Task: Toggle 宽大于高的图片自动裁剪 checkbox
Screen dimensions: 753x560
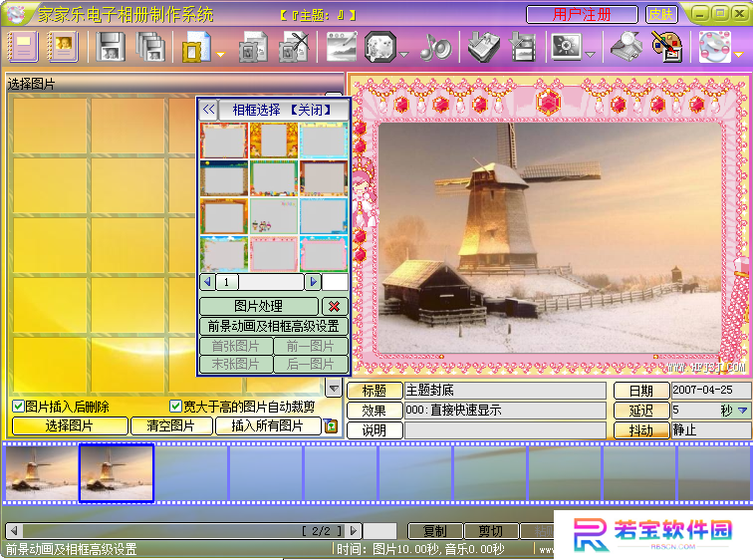Action: tap(175, 407)
